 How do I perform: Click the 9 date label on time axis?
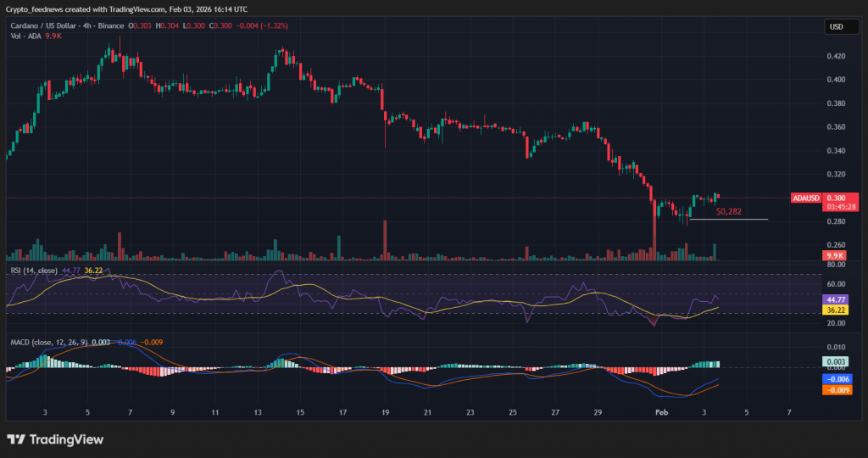[x=173, y=412]
